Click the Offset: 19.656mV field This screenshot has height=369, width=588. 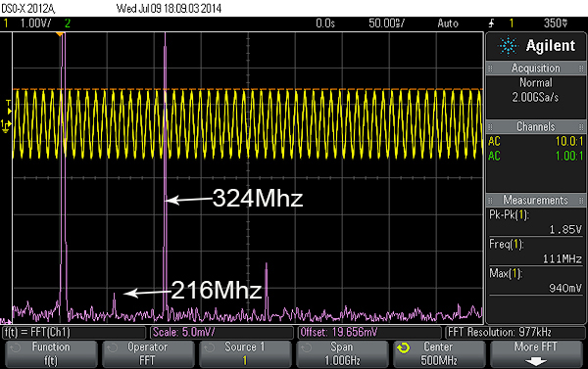pos(369,333)
